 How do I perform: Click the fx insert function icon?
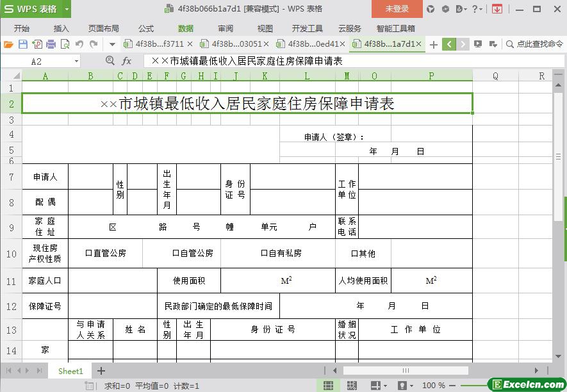pos(127,61)
